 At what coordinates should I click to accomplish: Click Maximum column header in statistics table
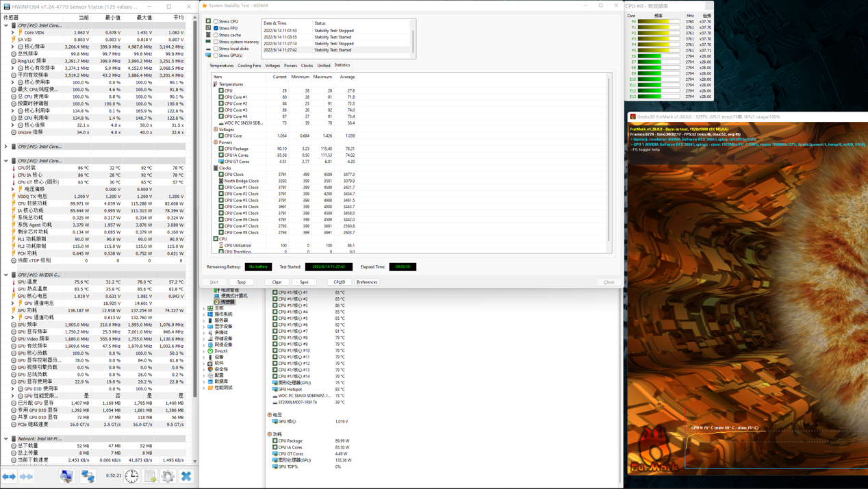[322, 77]
